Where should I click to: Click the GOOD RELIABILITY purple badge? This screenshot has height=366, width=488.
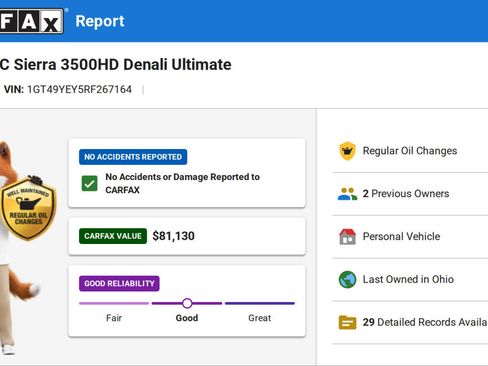(x=119, y=284)
